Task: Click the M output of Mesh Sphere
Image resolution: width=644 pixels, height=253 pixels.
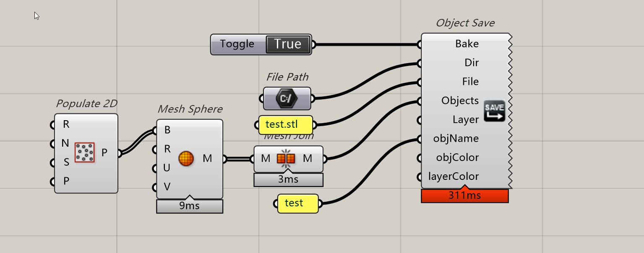Action: click(x=207, y=158)
